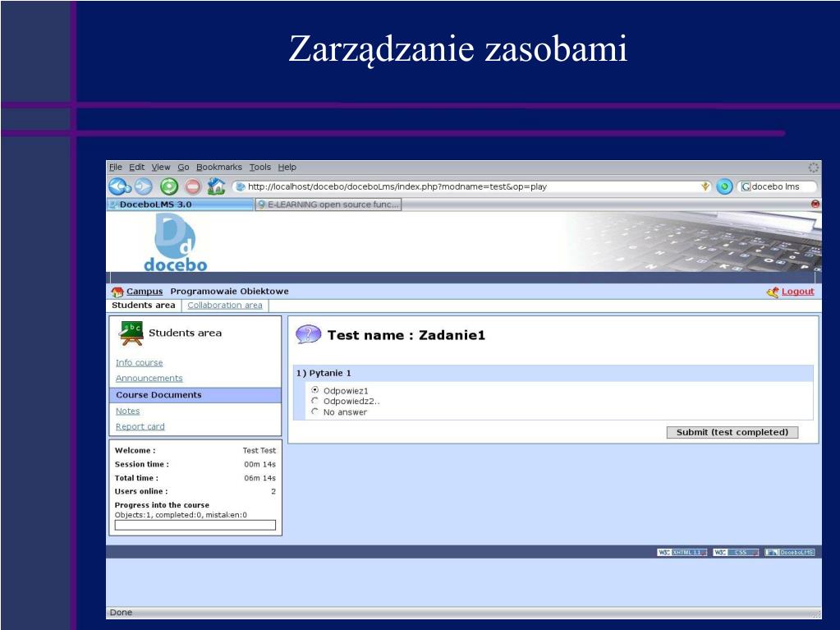Stop loading with the red stop icon
This screenshot has width=840, height=630.
[x=193, y=186]
